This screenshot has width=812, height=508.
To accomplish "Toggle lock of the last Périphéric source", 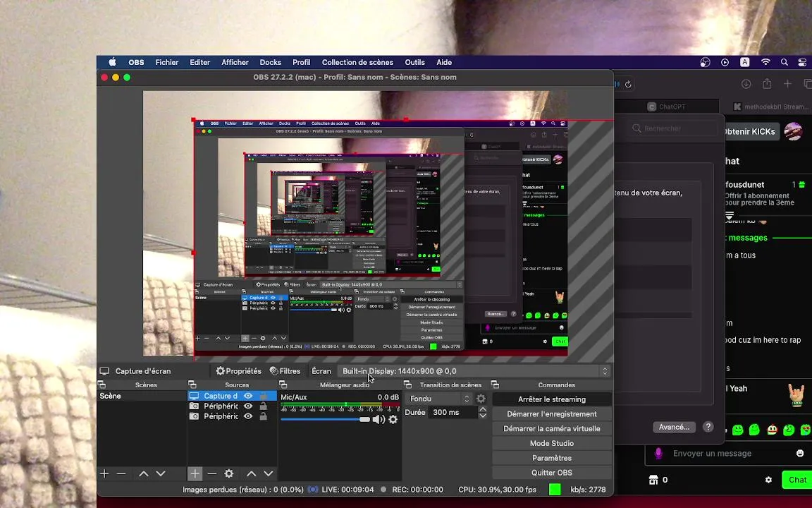I will [263, 416].
